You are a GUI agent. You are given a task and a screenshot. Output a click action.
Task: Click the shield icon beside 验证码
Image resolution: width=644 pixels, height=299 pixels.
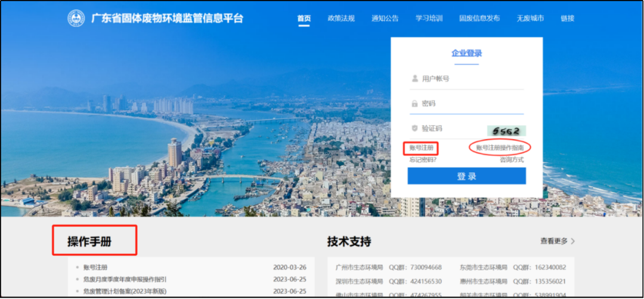pyautogui.click(x=415, y=129)
